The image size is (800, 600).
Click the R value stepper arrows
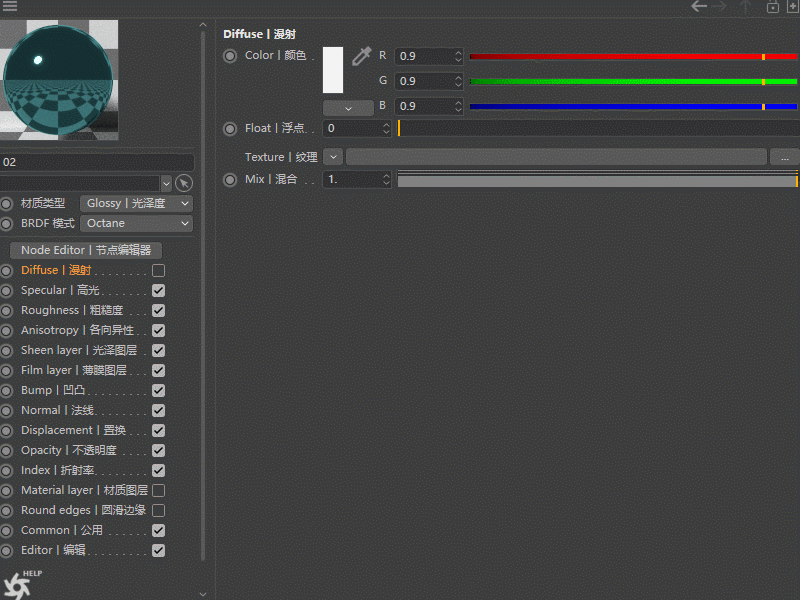pos(458,56)
